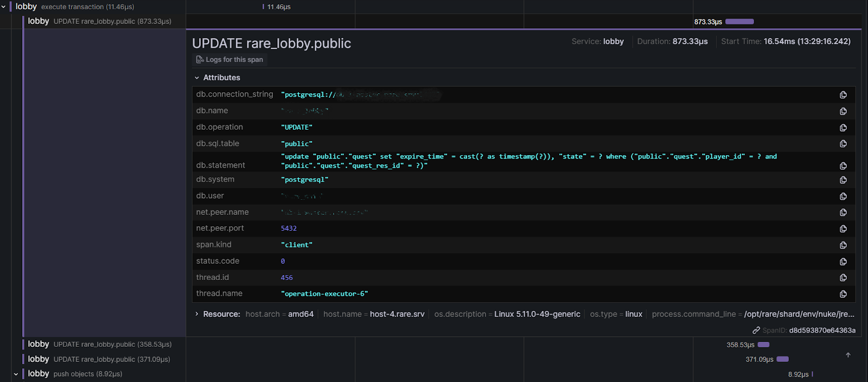Screen dimensions: 868x382
Task: Collapse the lobby execute transaction span
Action: tap(4, 7)
